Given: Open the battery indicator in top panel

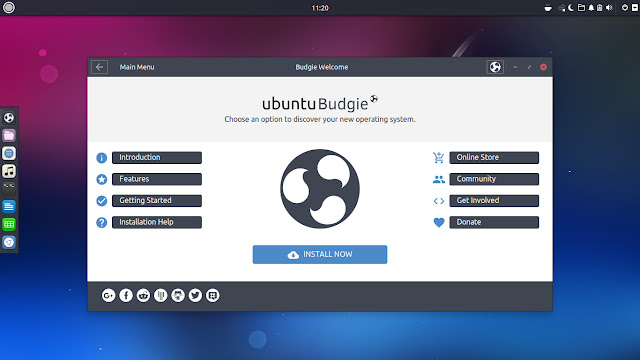Looking at the screenshot, I should pyautogui.click(x=600, y=8).
